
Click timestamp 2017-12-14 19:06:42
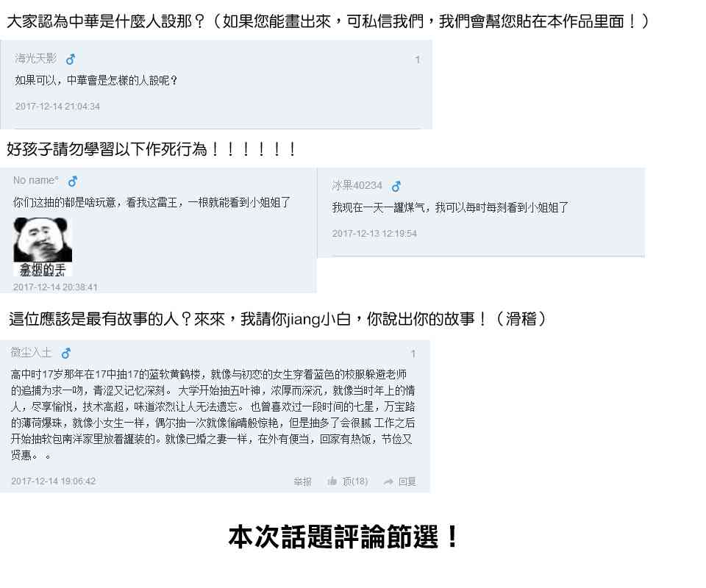[x=54, y=481]
